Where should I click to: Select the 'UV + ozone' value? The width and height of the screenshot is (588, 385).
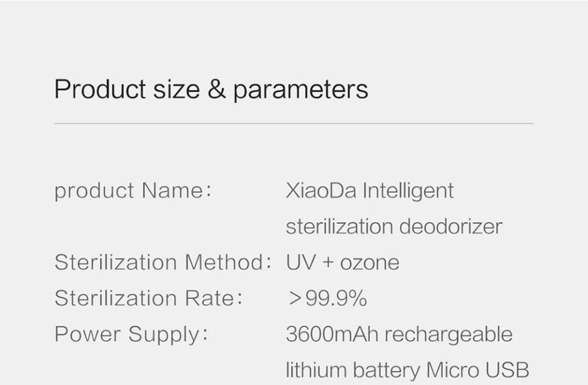(343, 262)
